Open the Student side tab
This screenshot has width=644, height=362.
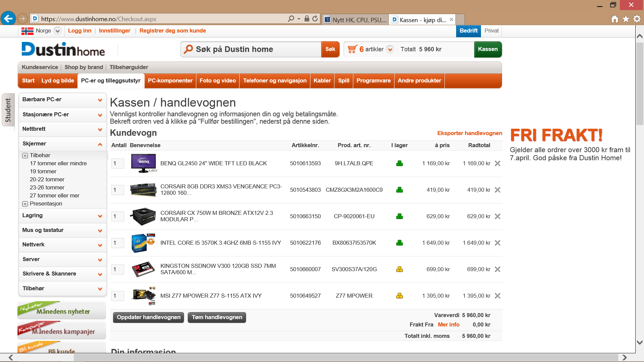[x=8, y=110]
